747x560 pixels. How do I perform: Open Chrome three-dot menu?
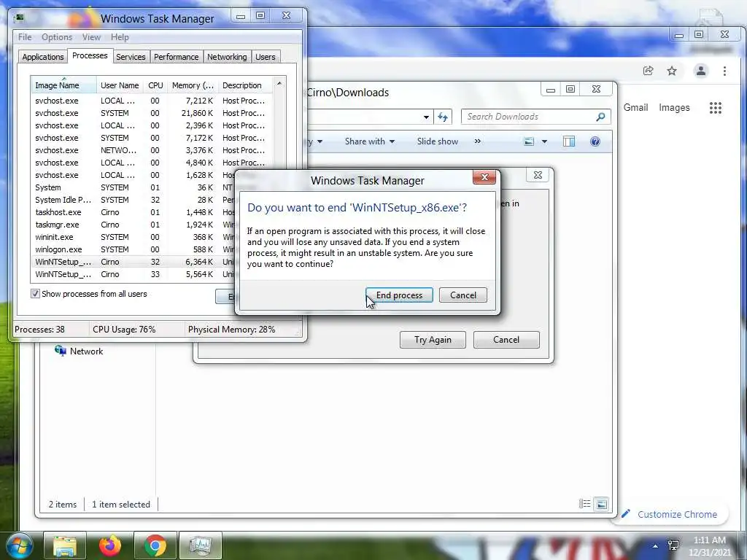[x=724, y=71]
